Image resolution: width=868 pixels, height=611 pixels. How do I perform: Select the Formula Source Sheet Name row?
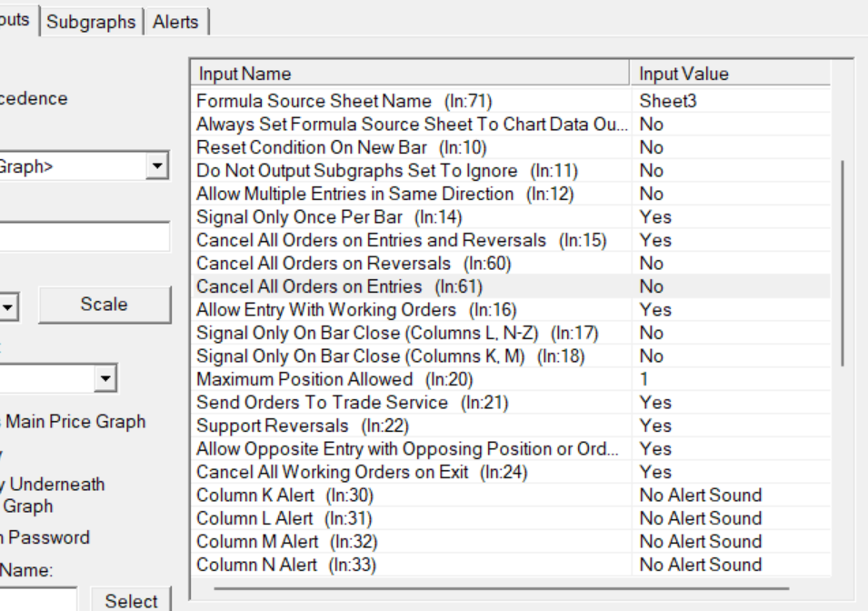tap(344, 101)
